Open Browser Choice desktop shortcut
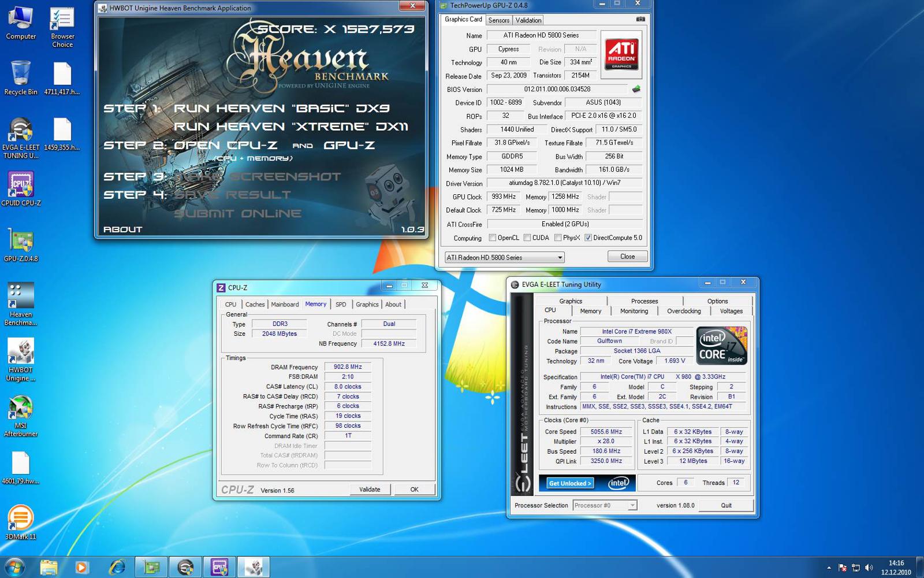Viewport: 924px width, 578px height. [x=62, y=27]
